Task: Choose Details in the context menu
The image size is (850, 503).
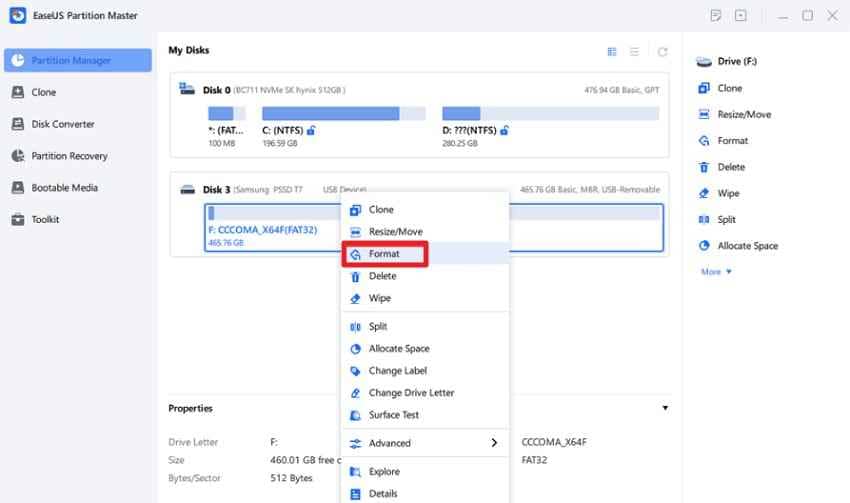Action: [425, 494]
